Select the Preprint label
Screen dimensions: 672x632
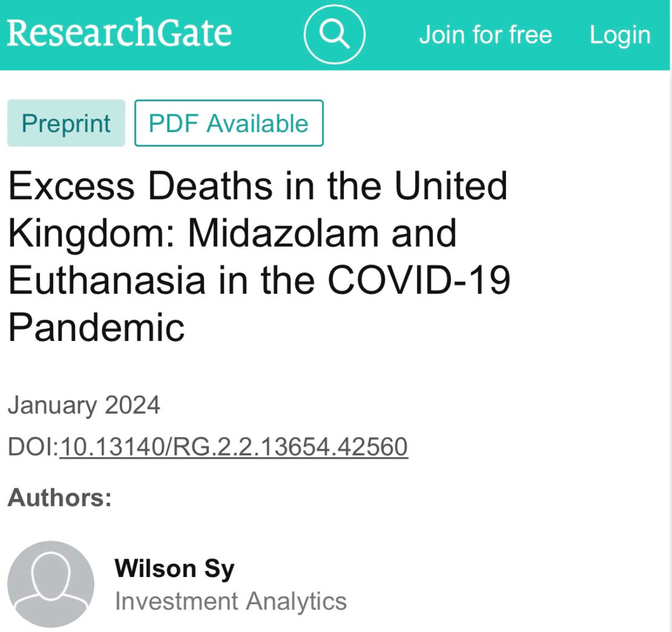coord(66,123)
